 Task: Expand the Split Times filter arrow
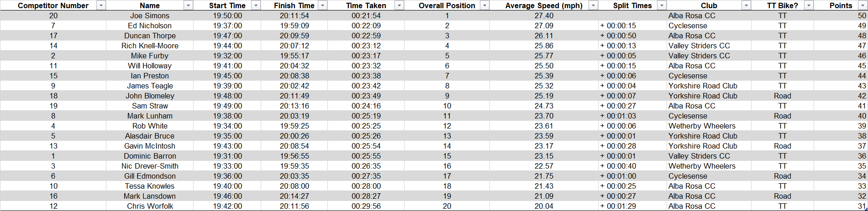click(662, 5)
